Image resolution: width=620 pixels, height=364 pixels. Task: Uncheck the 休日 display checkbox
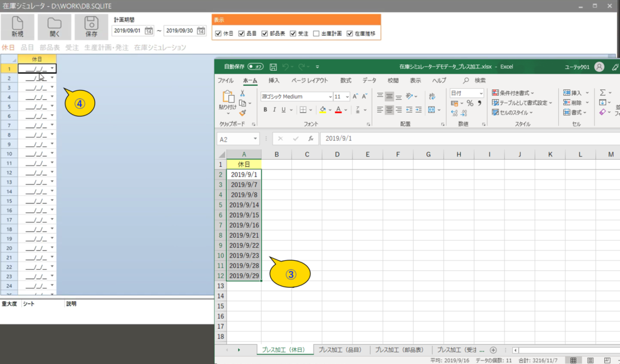click(219, 34)
